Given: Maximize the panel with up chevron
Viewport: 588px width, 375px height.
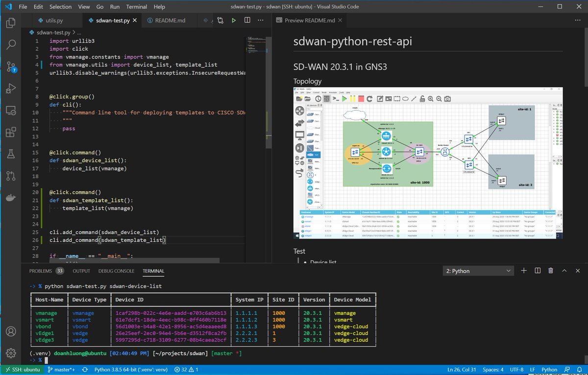Looking at the screenshot, I should pos(564,271).
